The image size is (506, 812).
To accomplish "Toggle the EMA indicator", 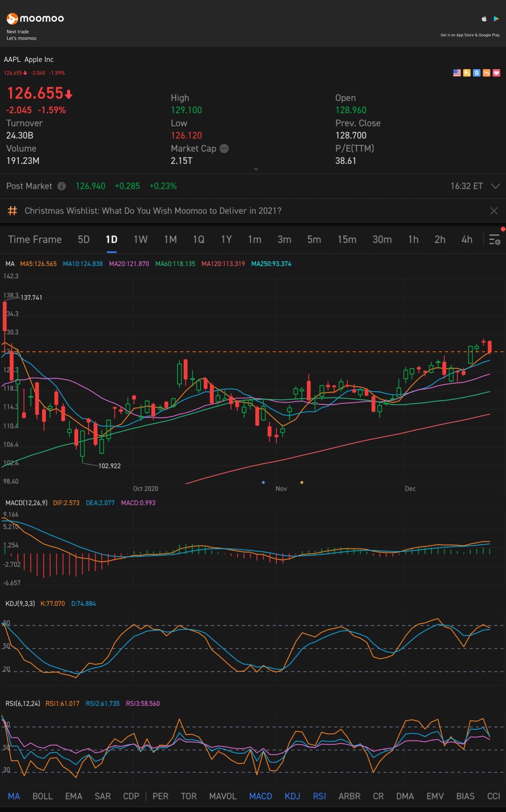I will tap(74, 796).
